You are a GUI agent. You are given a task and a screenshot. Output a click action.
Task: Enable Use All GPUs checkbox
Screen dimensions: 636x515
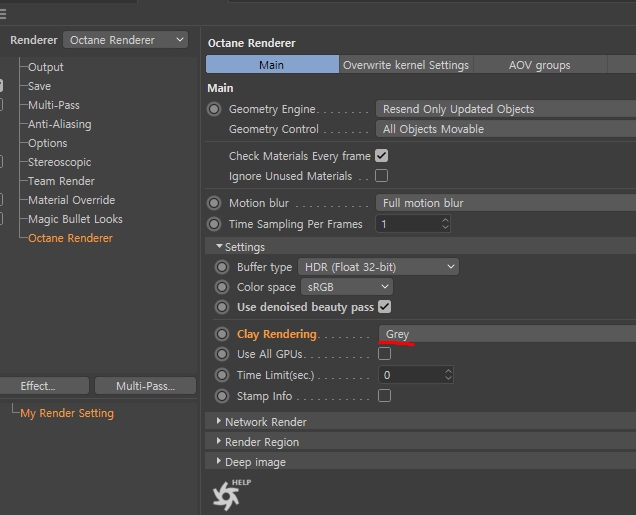pyautogui.click(x=385, y=354)
